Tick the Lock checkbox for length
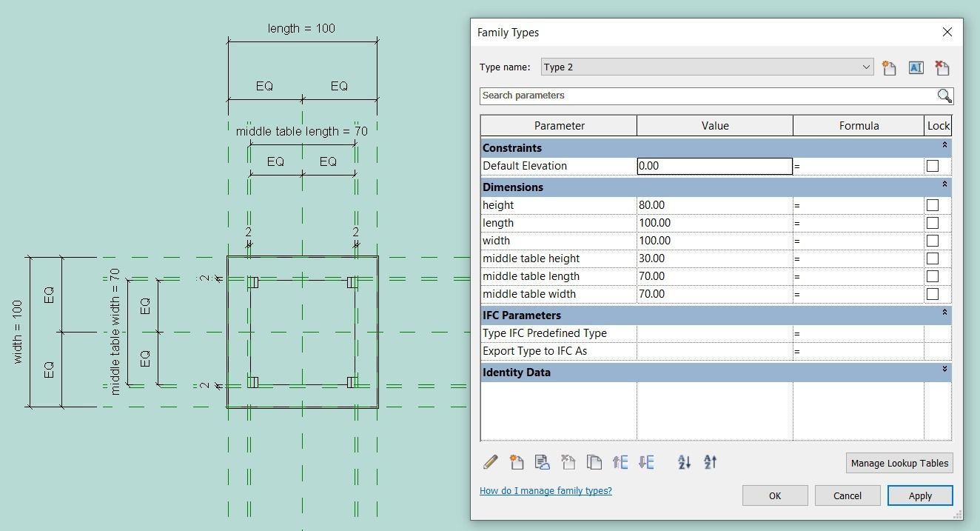Viewport: 980px width, 531px height. click(x=933, y=223)
